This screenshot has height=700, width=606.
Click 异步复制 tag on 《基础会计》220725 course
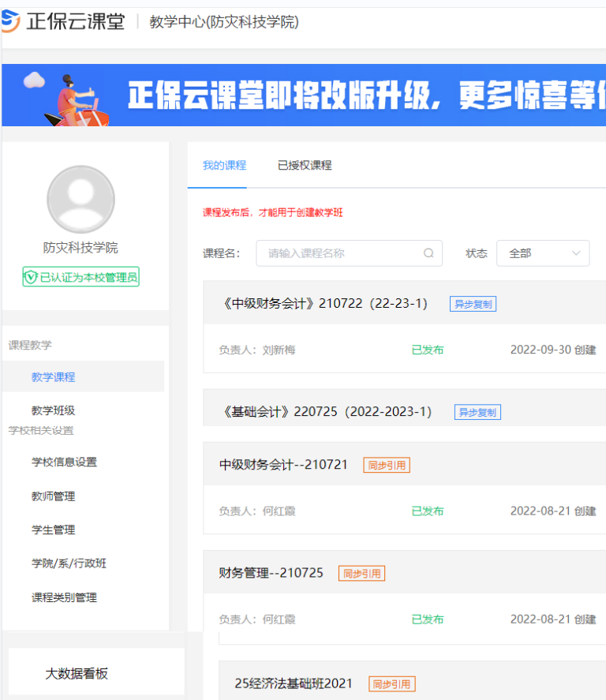click(477, 412)
